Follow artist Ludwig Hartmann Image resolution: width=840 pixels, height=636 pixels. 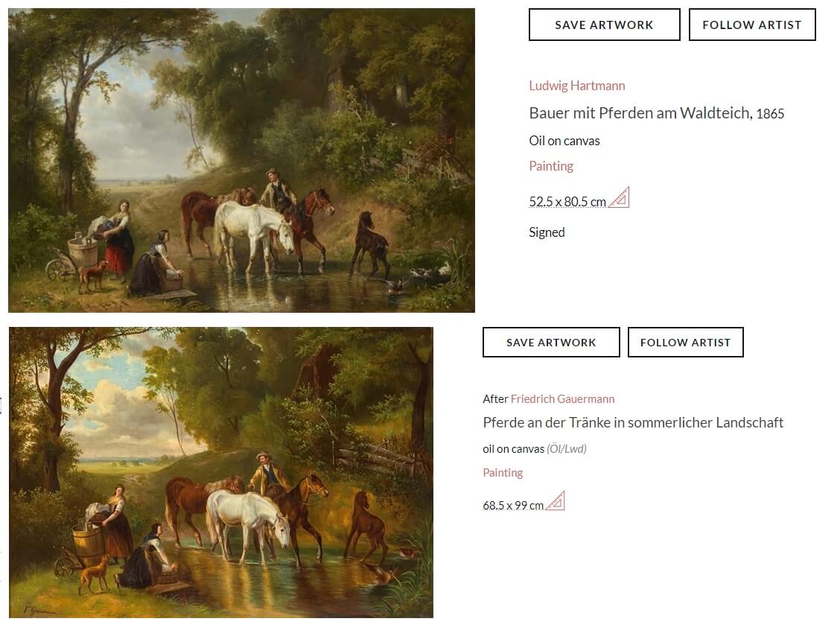(x=751, y=25)
